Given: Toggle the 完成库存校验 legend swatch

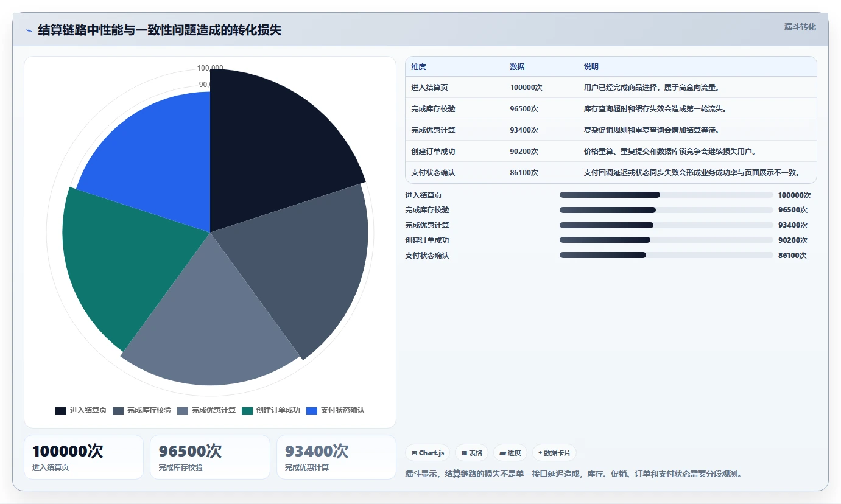Looking at the screenshot, I should pyautogui.click(x=118, y=410).
